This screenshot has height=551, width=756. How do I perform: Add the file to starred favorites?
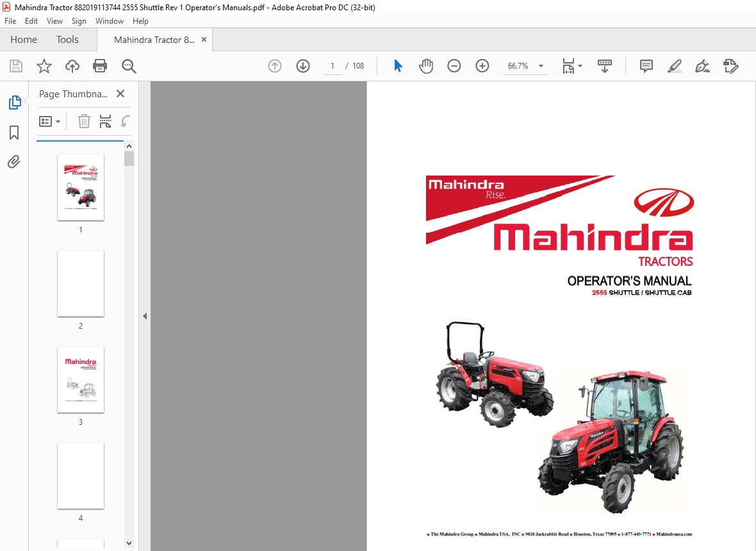44,66
